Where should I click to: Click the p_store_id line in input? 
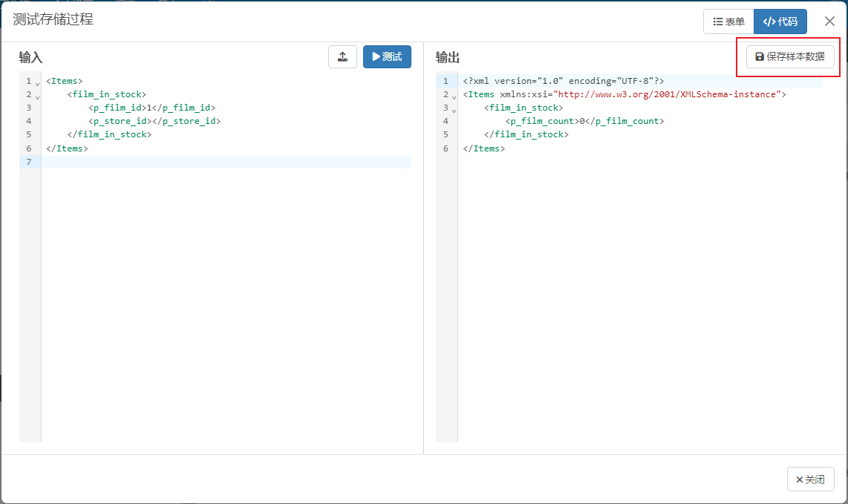coord(154,121)
